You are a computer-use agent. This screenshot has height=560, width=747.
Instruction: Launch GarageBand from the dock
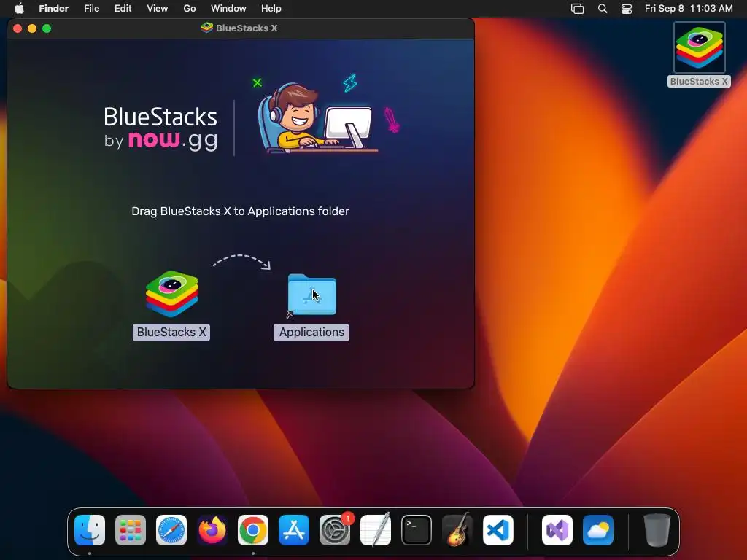click(x=457, y=530)
